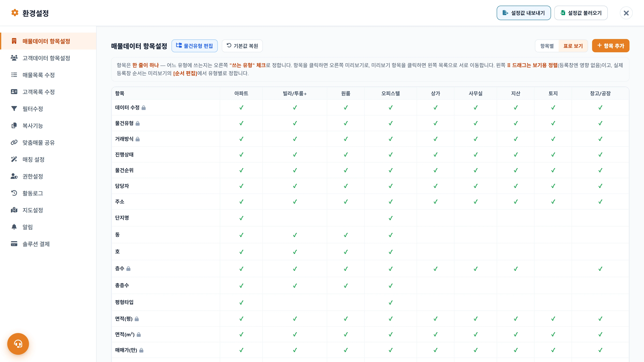Click the map icon for 지도설정
The width and height of the screenshot is (644, 362).
coord(14,210)
